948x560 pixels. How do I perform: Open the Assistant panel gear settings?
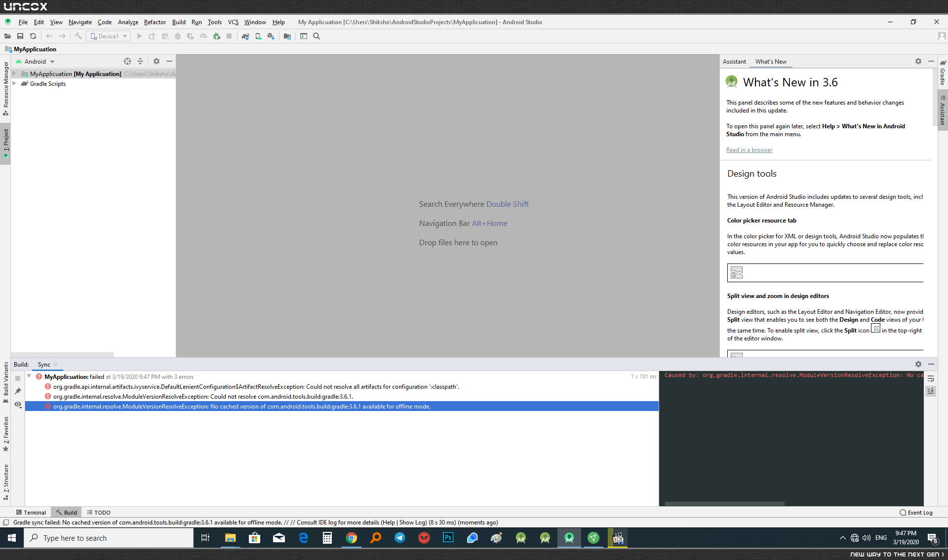click(x=918, y=61)
